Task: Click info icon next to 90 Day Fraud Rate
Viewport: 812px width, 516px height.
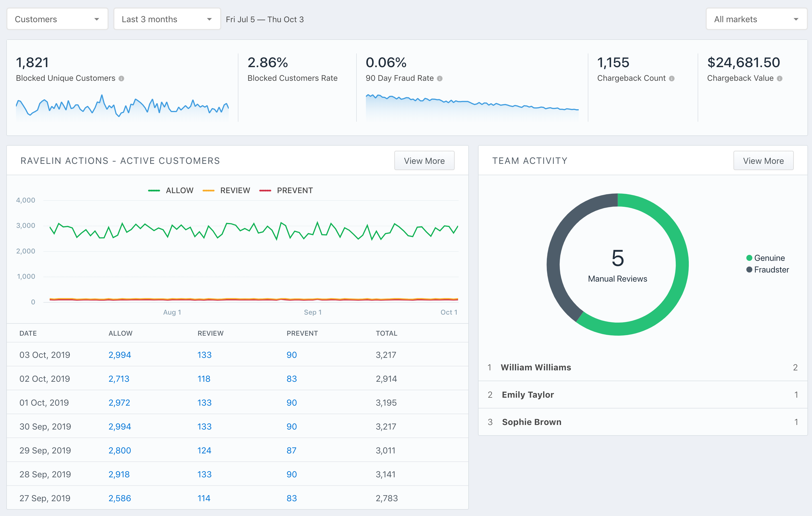Action: pyautogui.click(x=440, y=79)
